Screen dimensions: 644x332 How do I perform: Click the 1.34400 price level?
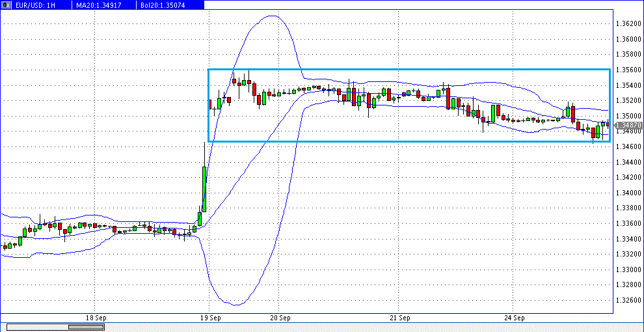(x=628, y=162)
